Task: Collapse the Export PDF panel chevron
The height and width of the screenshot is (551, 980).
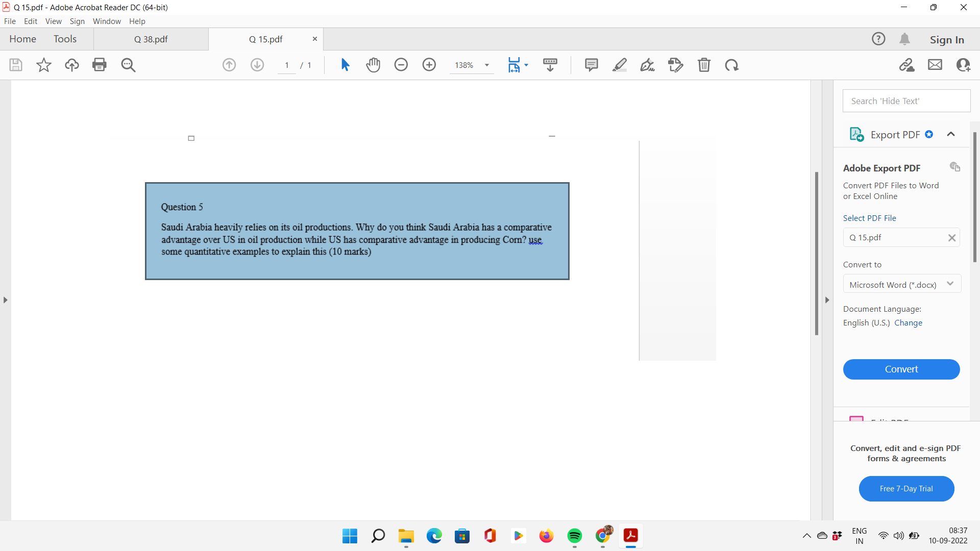Action: (951, 134)
